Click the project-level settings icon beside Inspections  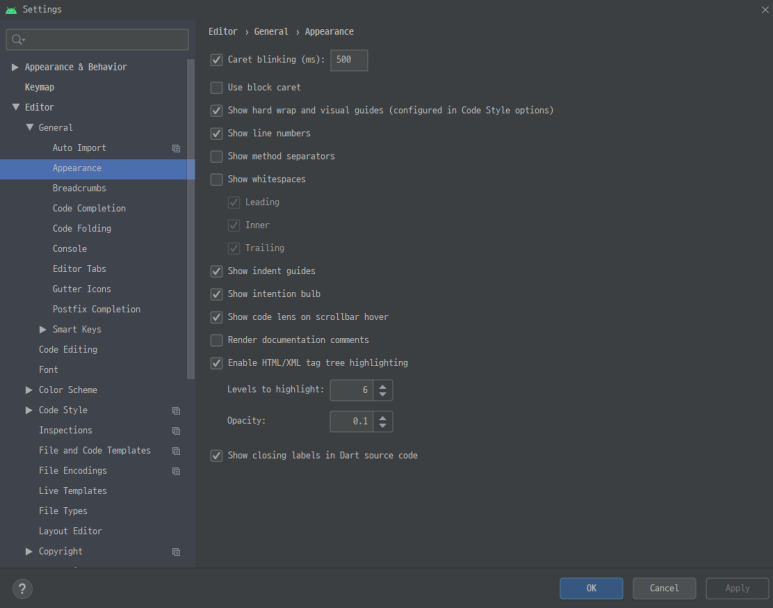(x=176, y=431)
